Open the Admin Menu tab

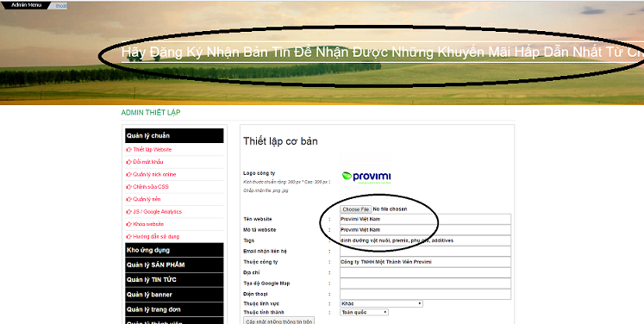pos(26,5)
